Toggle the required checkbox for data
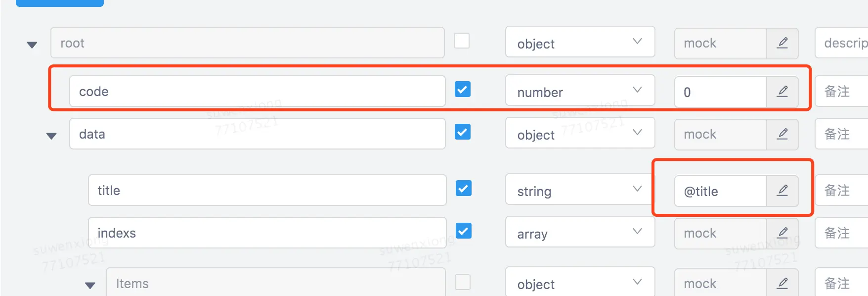 pyautogui.click(x=463, y=132)
